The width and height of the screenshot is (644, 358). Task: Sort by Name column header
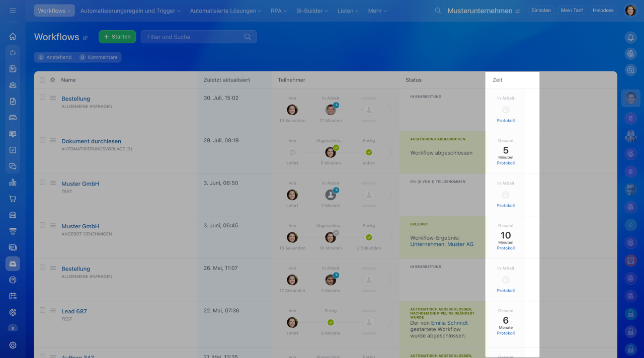68,80
